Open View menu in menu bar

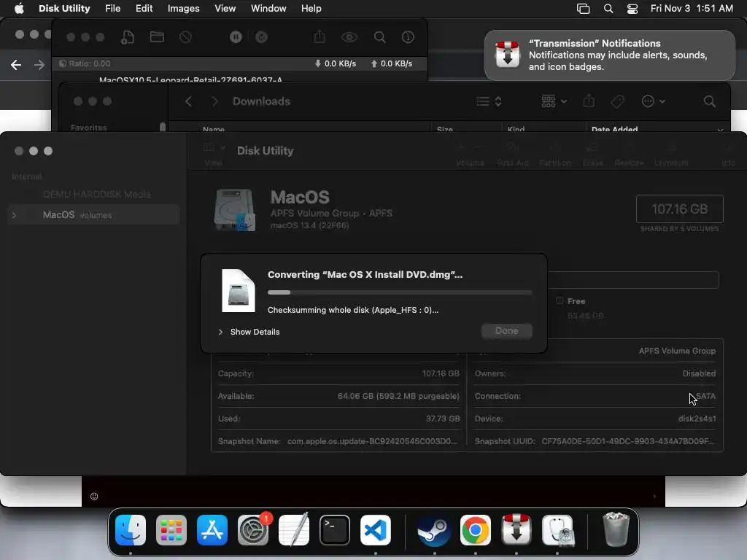(x=225, y=9)
